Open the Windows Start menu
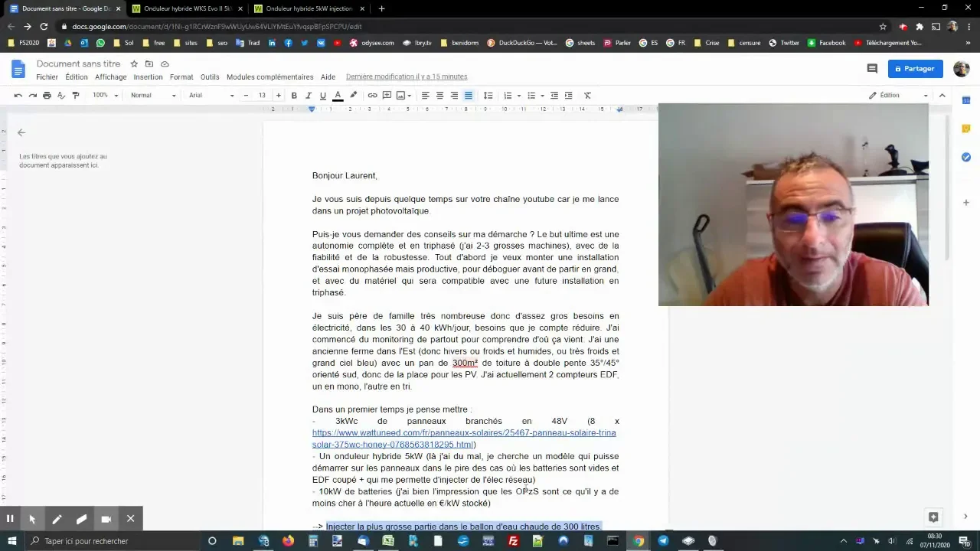This screenshot has height=551, width=980. coord(11,541)
